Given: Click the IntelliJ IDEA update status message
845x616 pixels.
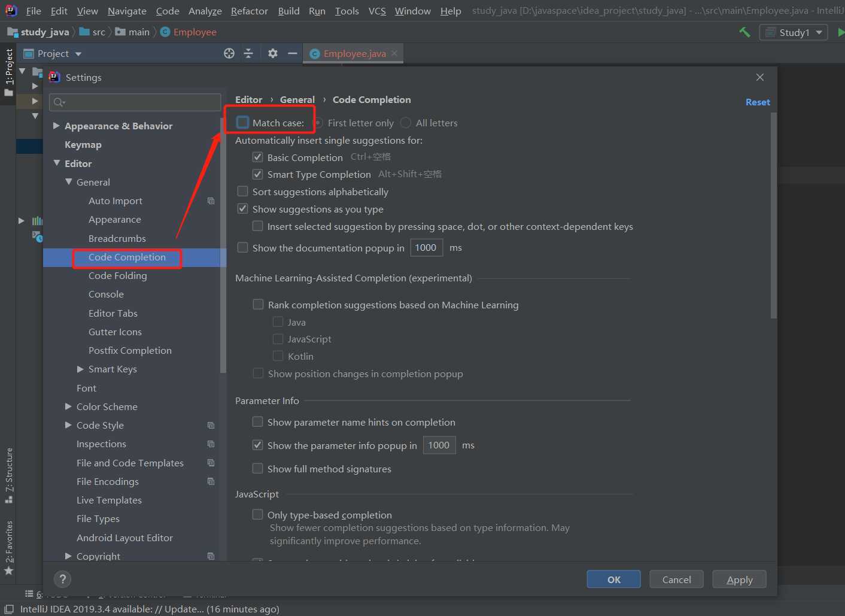Looking at the screenshot, I should click(x=150, y=609).
